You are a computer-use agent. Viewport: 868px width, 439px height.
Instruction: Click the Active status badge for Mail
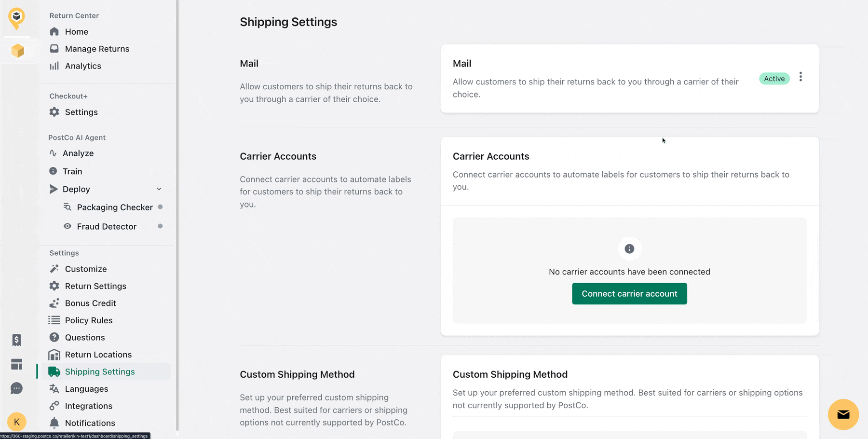[x=774, y=79]
